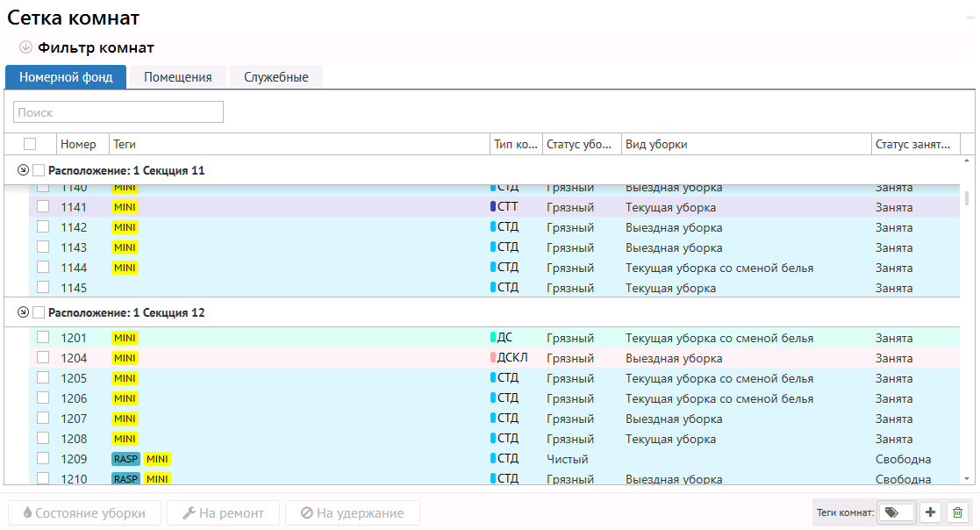Expand the Фильтр комнат panel
The width and height of the screenshot is (980, 530).
coord(25,47)
